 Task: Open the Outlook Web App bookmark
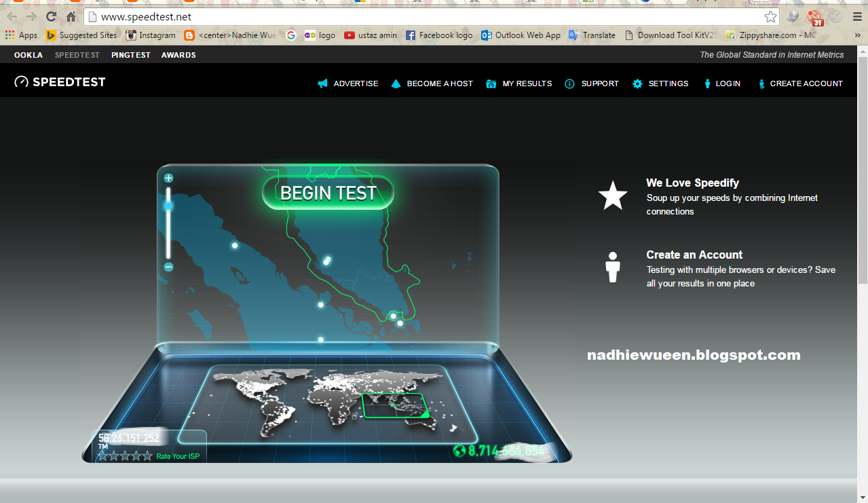click(x=521, y=35)
